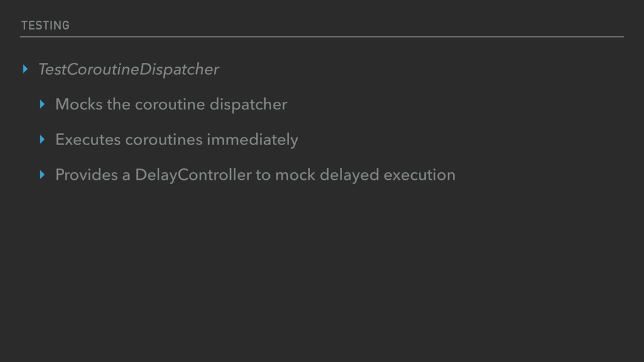Screen dimensions: 644x362
Task: Click the bullet arrow before Executes line
Action: (x=42, y=140)
